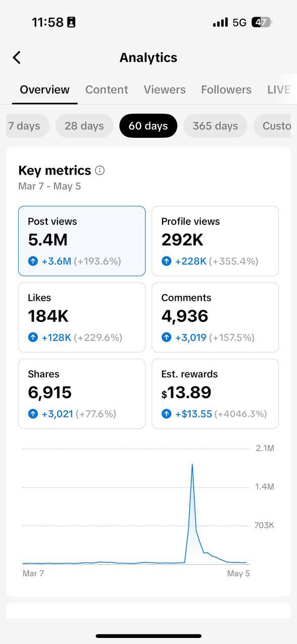This screenshot has height=644, width=297.
Task: Switch to the Overview tab
Action: point(45,90)
